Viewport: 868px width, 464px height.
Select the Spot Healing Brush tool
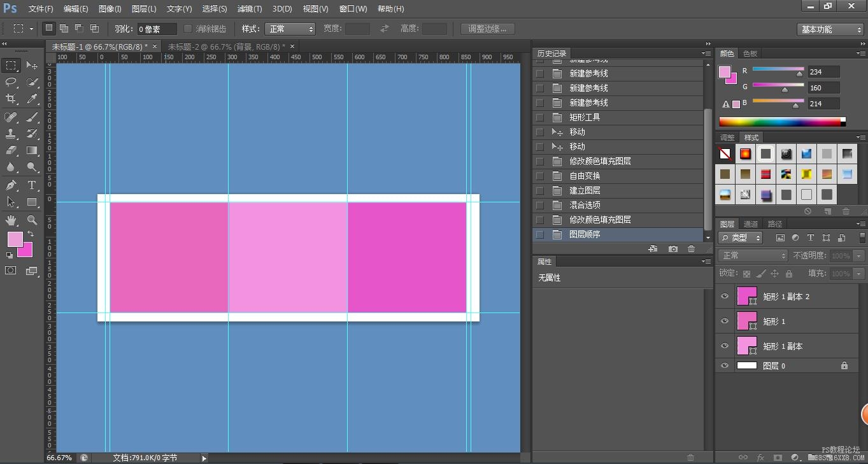[x=11, y=117]
